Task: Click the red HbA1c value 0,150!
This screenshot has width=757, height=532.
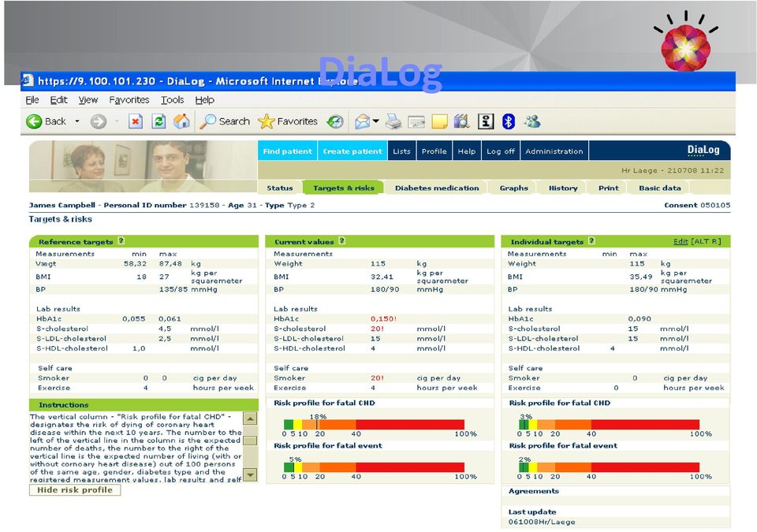Action: pos(384,318)
